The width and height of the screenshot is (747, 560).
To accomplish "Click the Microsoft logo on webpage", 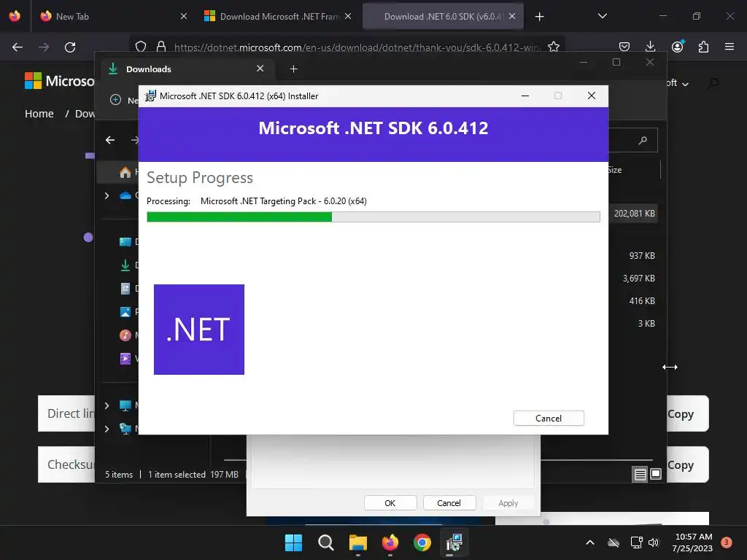I will 59,81.
